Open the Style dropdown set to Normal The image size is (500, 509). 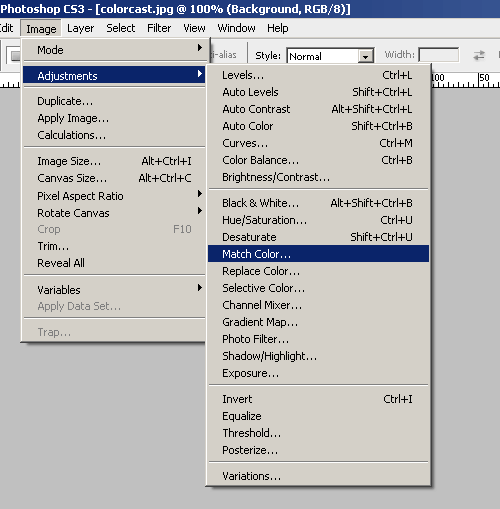click(330, 56)
